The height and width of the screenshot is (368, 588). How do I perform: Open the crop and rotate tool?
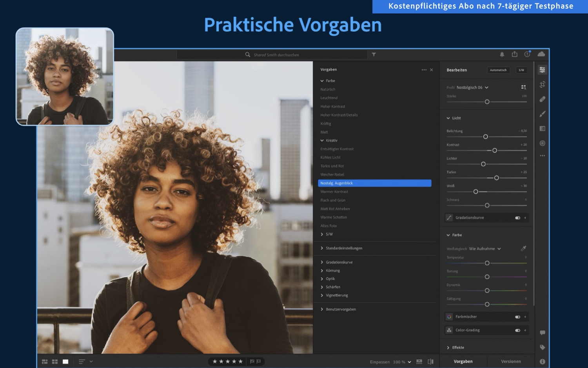click(542, 85)
